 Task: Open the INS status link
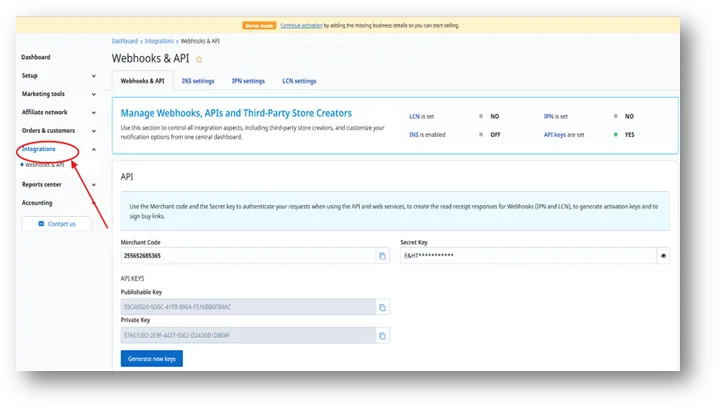(x=413, y=135)
